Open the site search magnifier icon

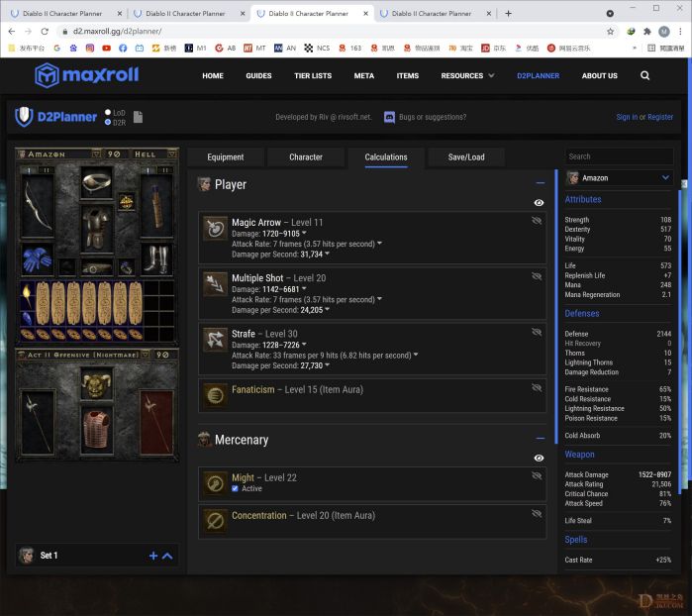(x=644, y=75)
